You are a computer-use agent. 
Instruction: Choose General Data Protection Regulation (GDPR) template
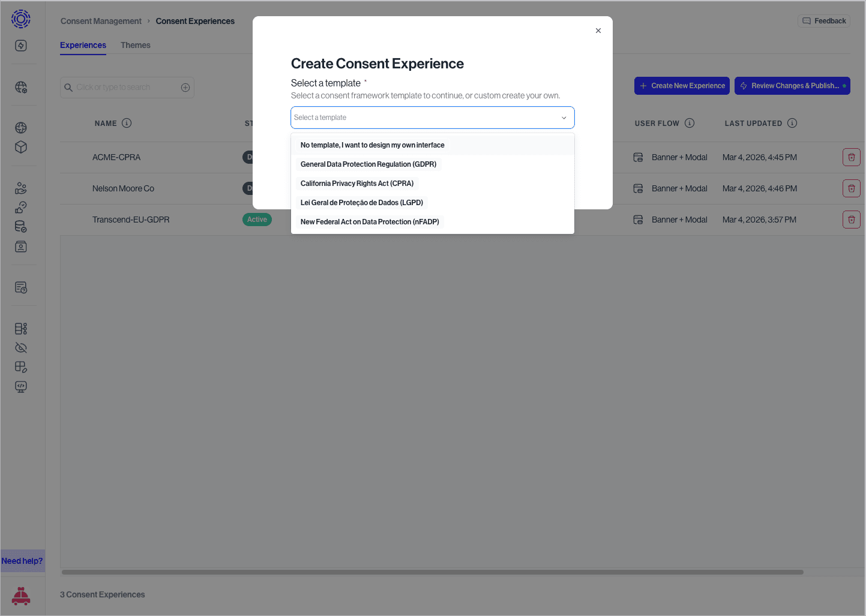pyautogui.click(x=368, y=164)
